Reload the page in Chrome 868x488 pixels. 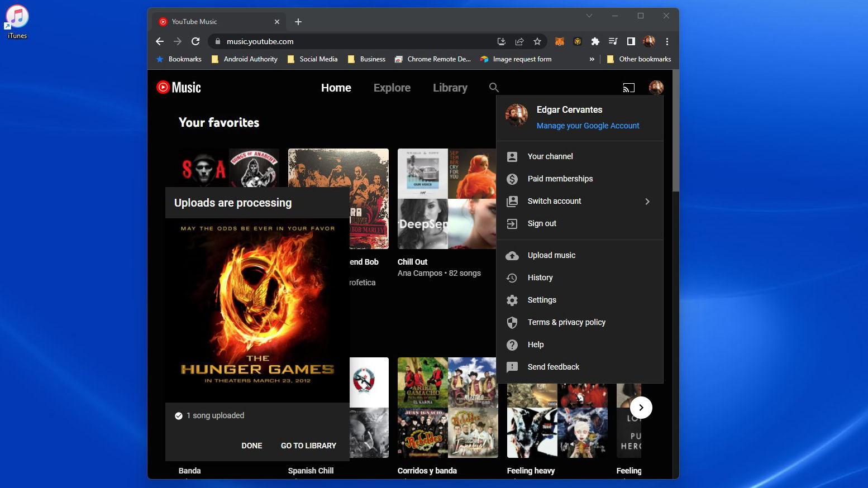[x=195, y=41]
